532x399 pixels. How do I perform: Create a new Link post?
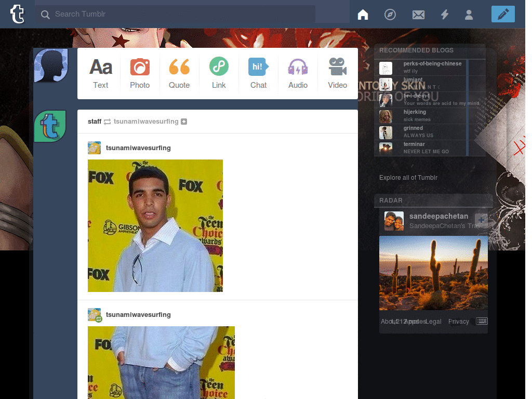tap(219, 73)
